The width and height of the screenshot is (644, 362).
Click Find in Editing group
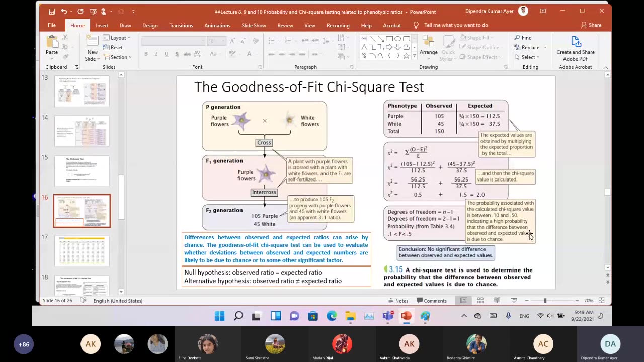coord(523,38)
